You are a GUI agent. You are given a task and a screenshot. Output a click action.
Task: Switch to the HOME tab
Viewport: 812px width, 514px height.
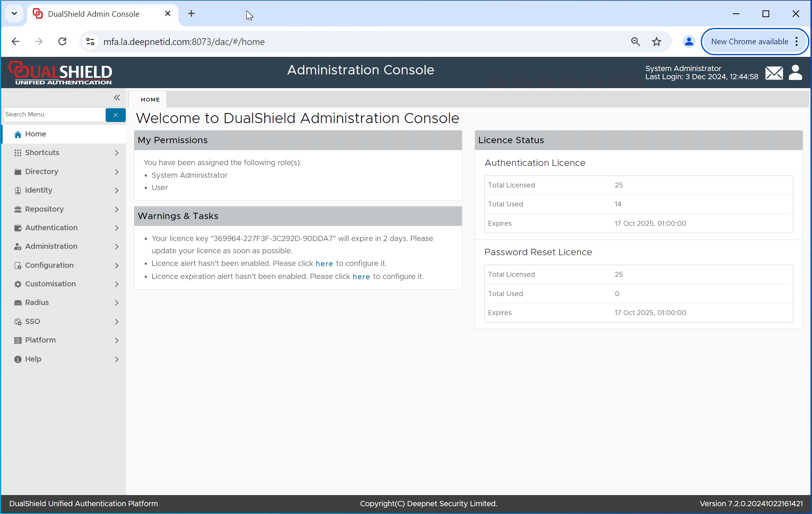point(150,100)
